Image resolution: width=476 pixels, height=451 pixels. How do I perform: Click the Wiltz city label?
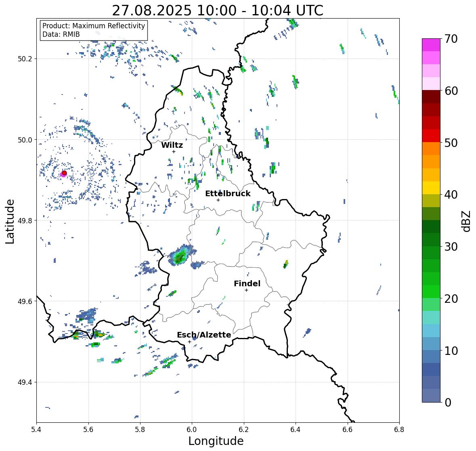172,145
